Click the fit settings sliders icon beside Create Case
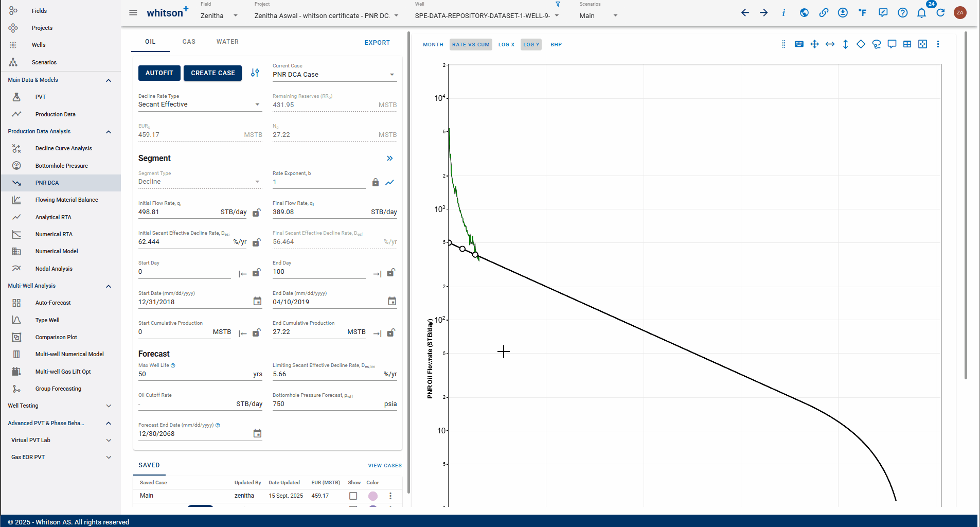The image size is (980, 527). pos(255,73)
